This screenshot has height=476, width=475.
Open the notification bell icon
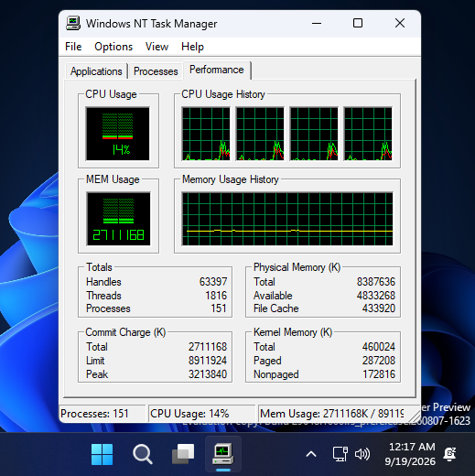point(450,454)
